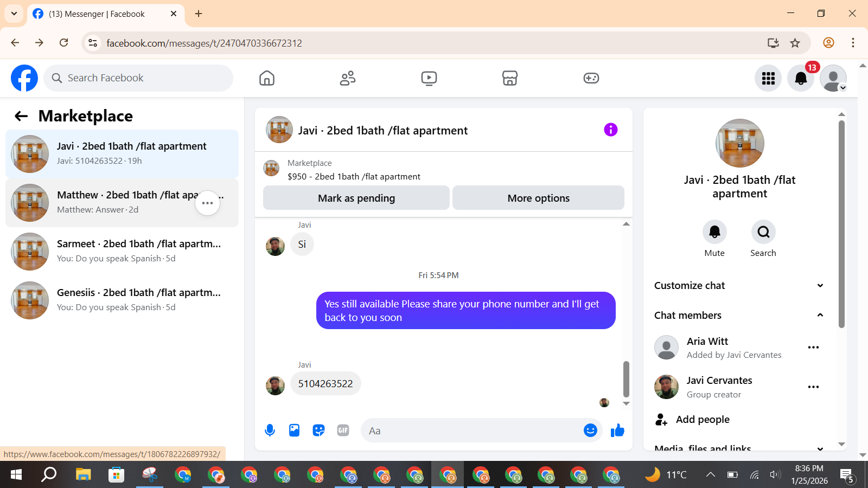
Task: Open a new browser tab
Action: click(199, 14)
